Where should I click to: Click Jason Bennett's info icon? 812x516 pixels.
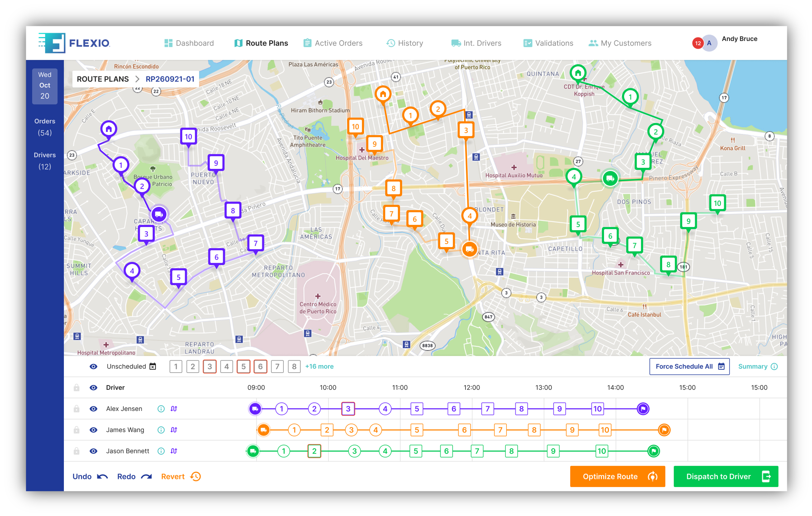[161, 451]
